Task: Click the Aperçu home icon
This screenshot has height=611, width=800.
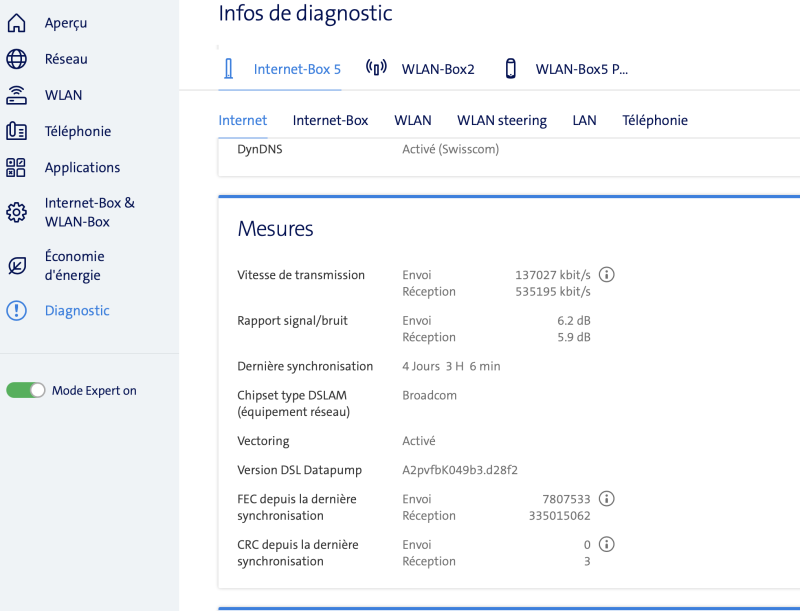Action: pyautogui.click(x=17, y=23)
